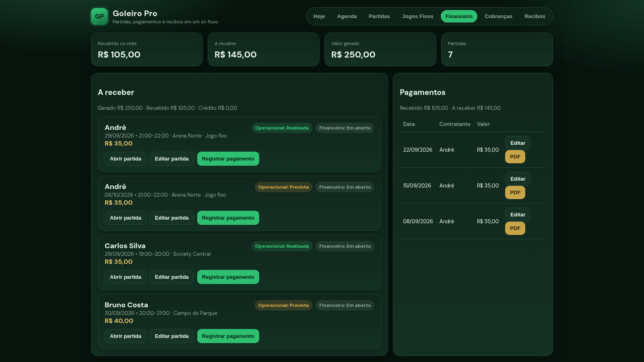This screenshot has width=644, height=362.
Task: Editar partida for André on 29/09/2026
Action: coord(172,159)
